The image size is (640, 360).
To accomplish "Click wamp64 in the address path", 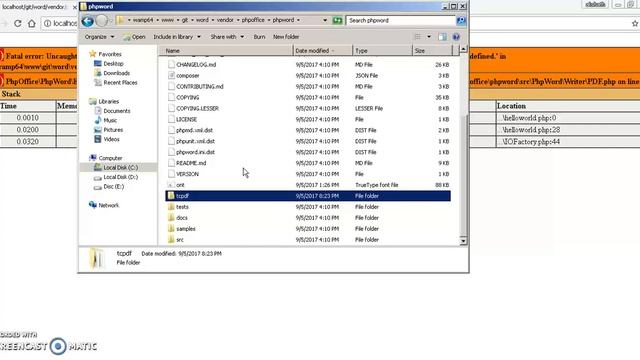I will (143, 20).
